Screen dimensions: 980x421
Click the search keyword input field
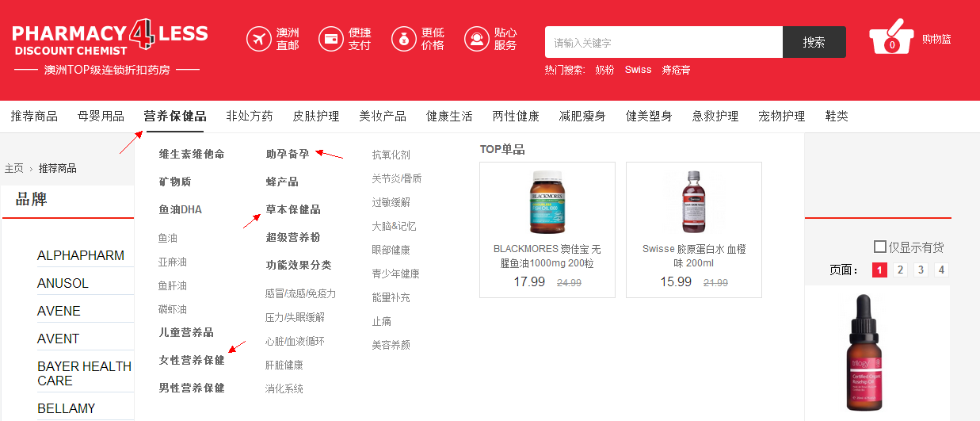[x=664, y=42]
